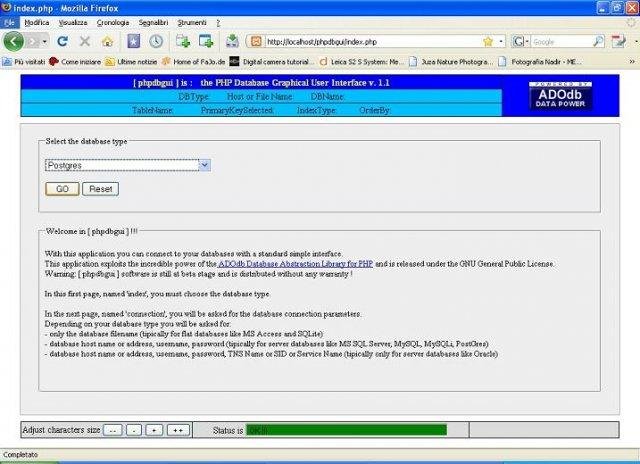Open the Visualizza menu
Image resolution: width=640 pixels, height=464 pixels.
coord(73,23)
